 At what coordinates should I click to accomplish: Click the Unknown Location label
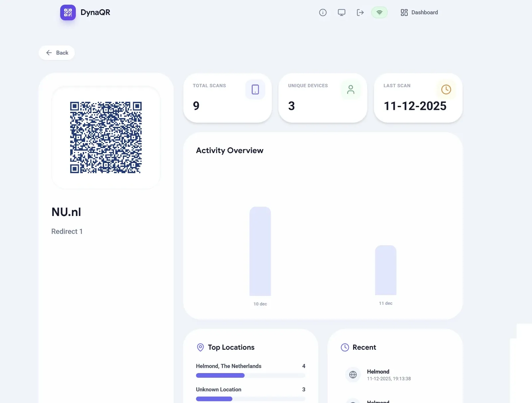click(x=219, y=389)
